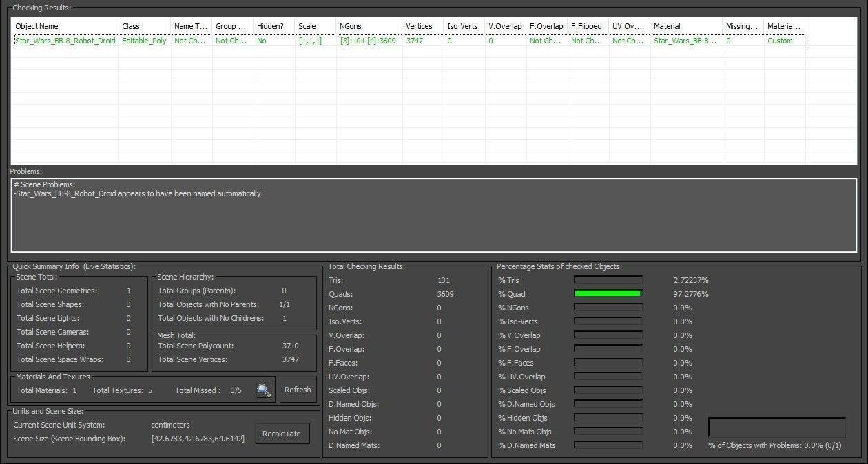
Task: Click the Refresh button
Action: click(298, 390)
